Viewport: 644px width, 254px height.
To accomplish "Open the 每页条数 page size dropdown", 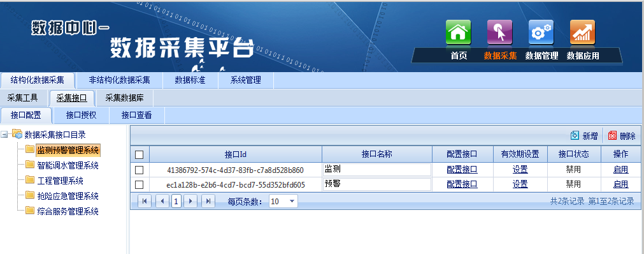I will pos(283,201).
